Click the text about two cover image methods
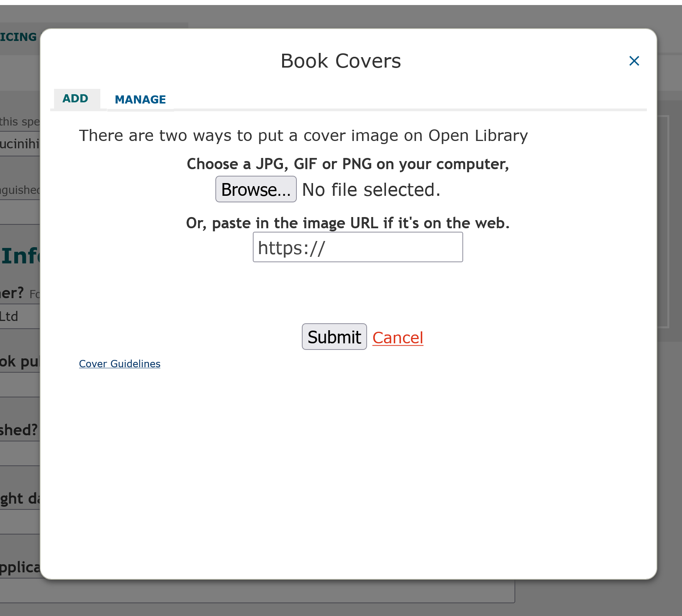 pos(303,135)
